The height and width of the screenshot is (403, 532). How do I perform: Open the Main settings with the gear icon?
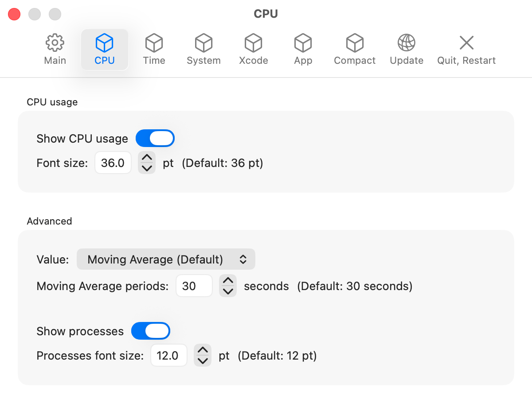point(55,49)
